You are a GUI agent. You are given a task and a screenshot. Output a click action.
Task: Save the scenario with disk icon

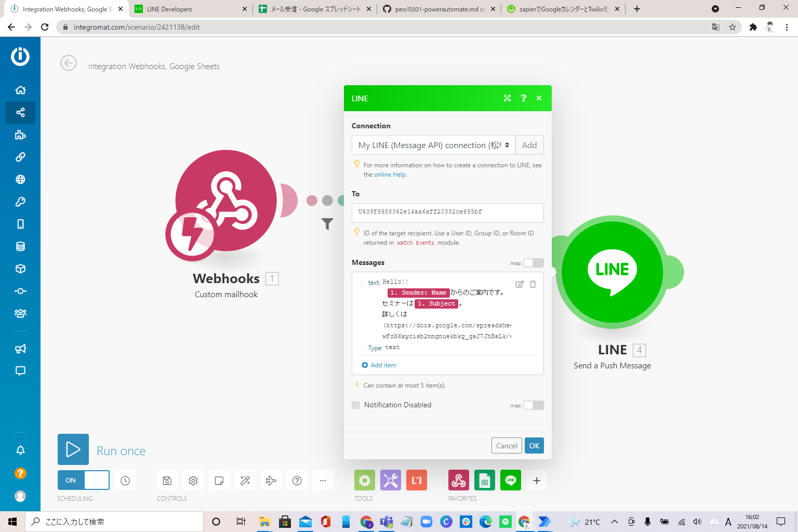[167, 481]
